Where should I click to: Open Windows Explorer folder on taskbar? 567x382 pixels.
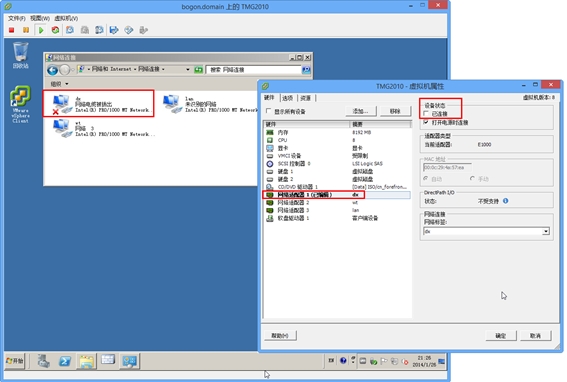pyautogui.click(x=86, y=361)
